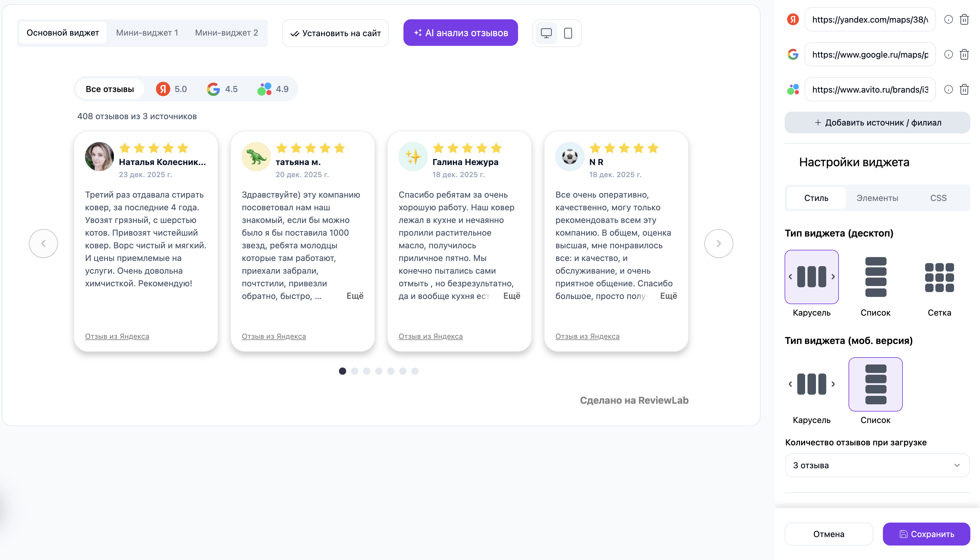The height and width of the screenshot is (560, 980).
Task: Open info for the Google maps source
Action: click(x=948, y=54)
